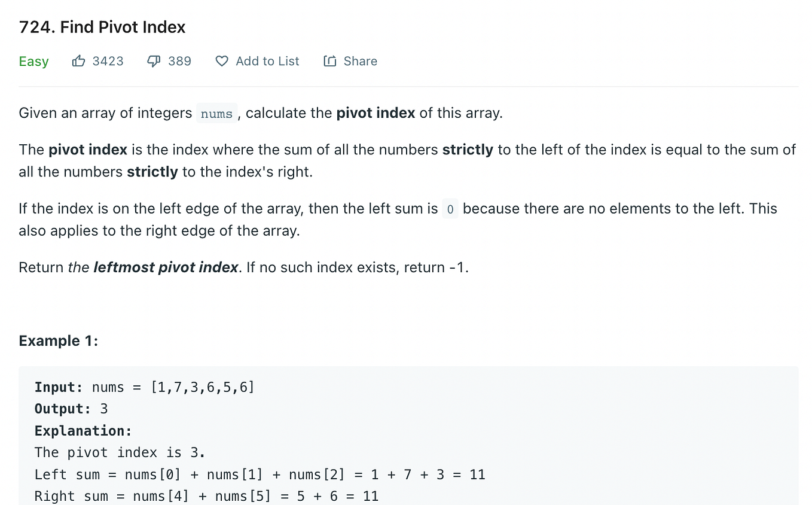Click the Share icon

[x=329, y=60]
